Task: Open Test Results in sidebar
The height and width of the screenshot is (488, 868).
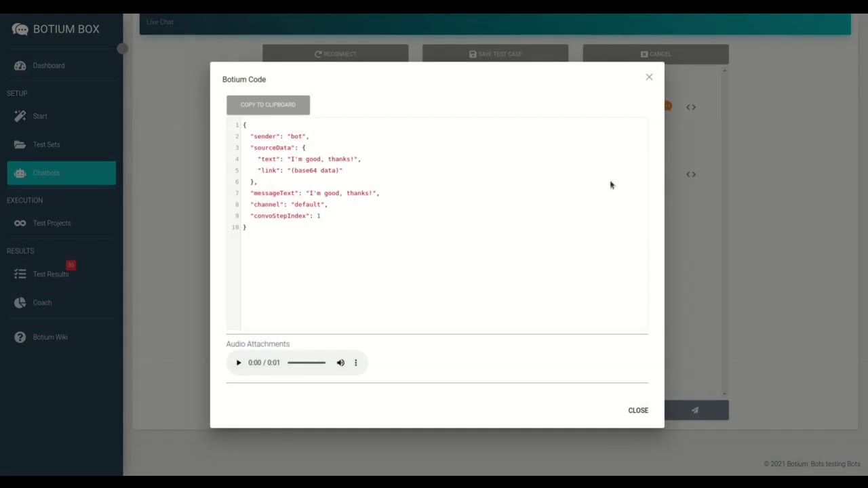Action: click(x=61, y=274)
